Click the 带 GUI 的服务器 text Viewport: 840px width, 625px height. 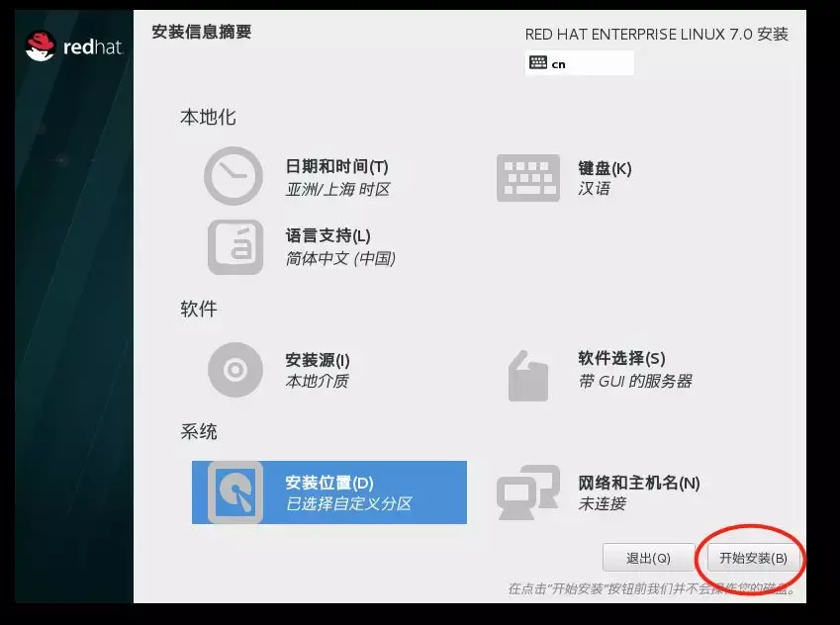point(635,381)
